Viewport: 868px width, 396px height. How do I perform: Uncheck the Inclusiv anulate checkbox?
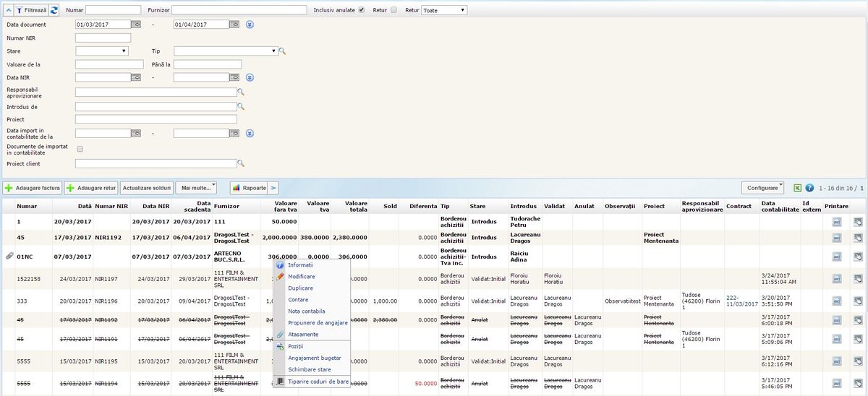362,10
